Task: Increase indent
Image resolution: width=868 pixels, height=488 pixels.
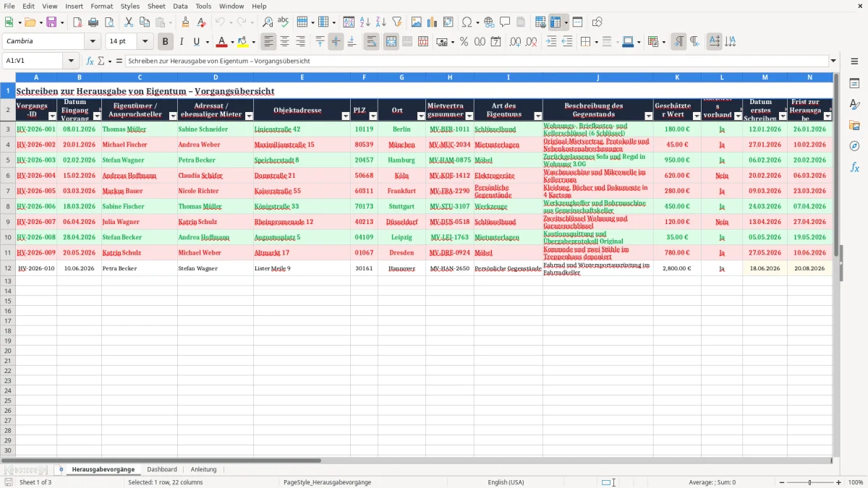Action: click(551, 42)
